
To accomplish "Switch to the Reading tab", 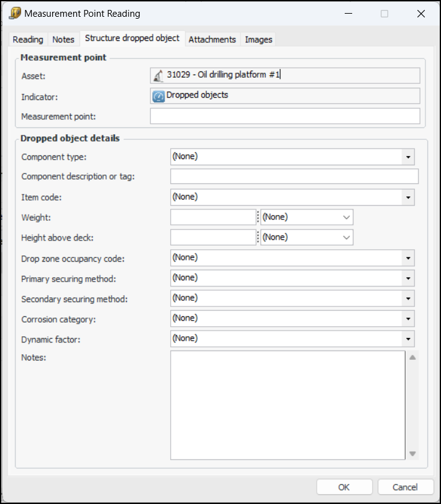I will (28, 39).
